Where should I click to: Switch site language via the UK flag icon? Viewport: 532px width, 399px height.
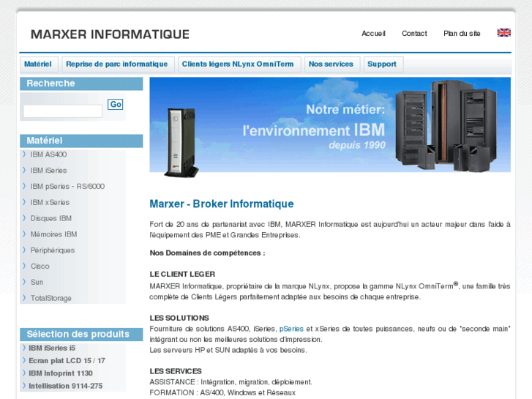504,33
